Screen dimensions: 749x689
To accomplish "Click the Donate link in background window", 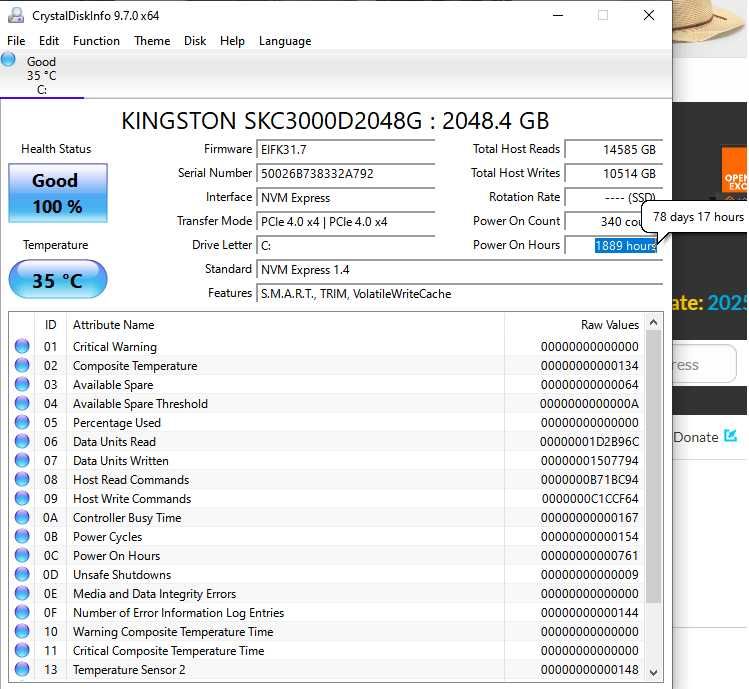I will pyautogui.click(x=696, y=437).
